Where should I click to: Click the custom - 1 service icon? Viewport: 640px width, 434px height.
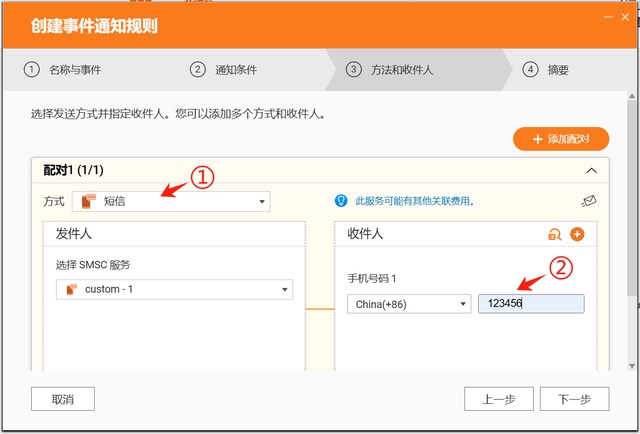tap(72, 289)
